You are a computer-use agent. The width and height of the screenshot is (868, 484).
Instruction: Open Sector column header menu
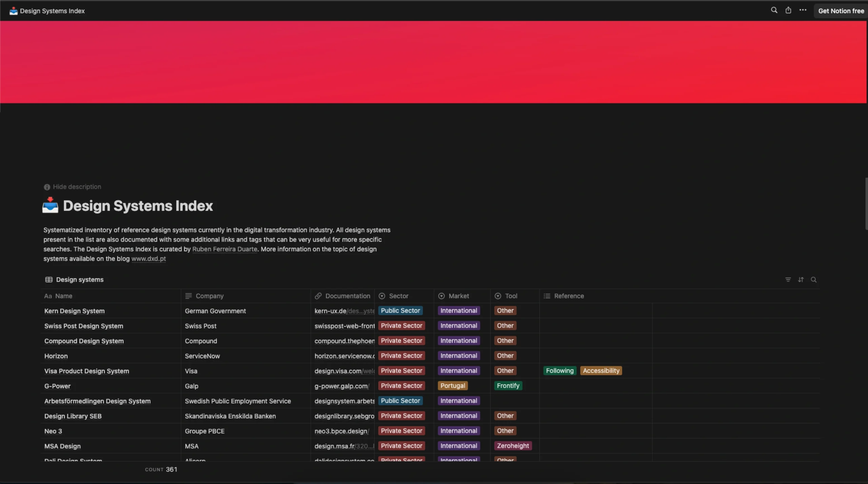(404, 296)
